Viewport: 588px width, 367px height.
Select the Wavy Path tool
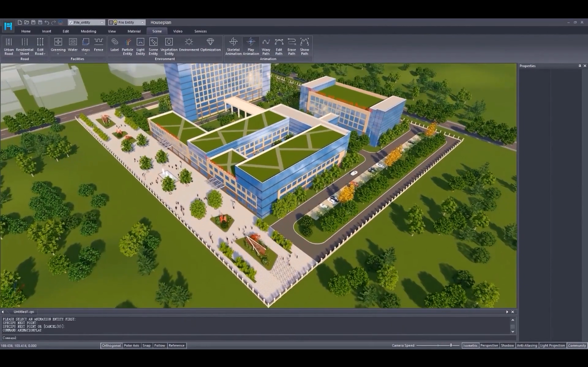(x=265, y=45)
